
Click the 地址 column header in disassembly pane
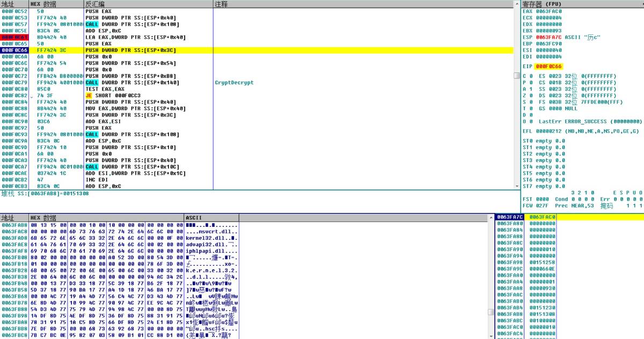click(x=14, y=4)
